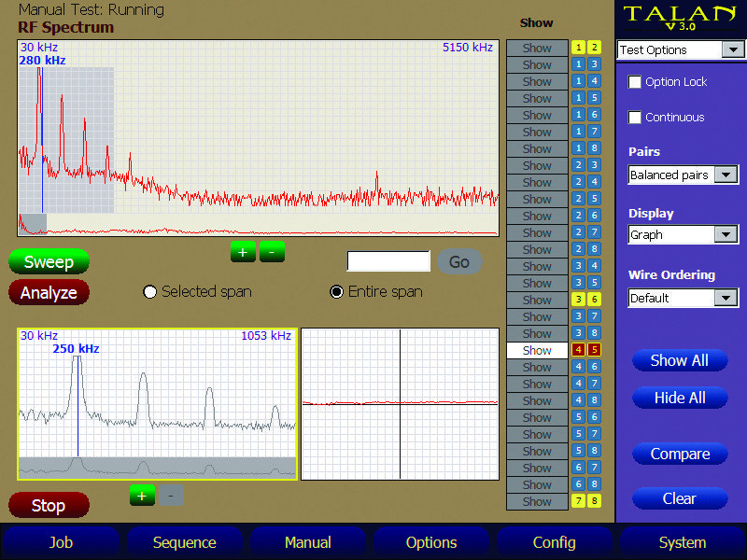Enable the Continuous checkbox

pos(636,118)
